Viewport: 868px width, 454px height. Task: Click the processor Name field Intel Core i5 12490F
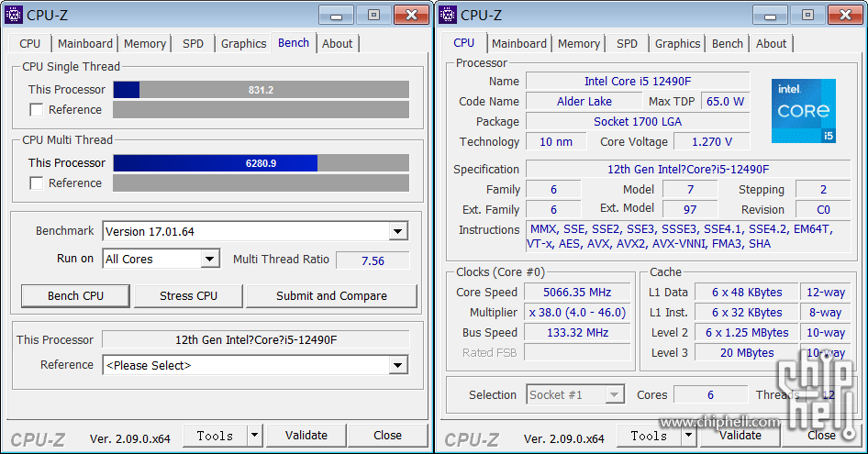[638, 81]
